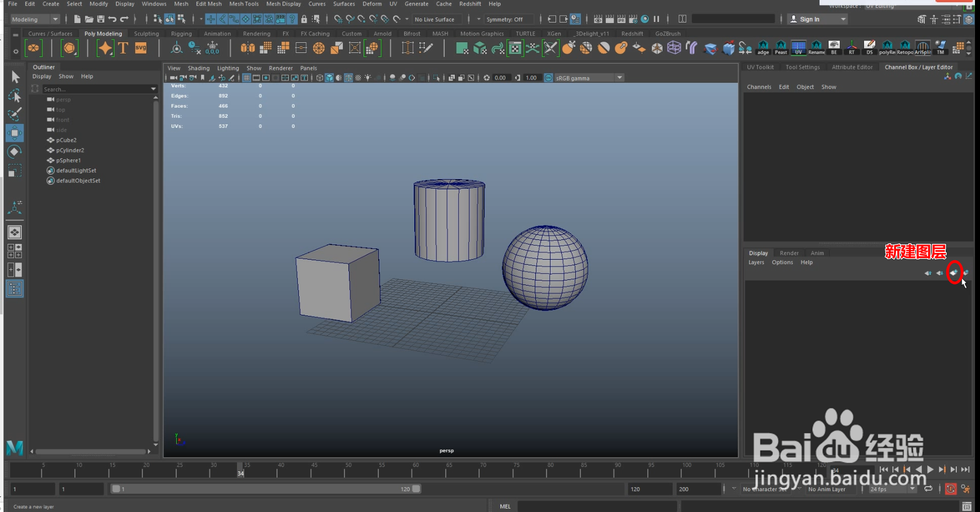Image resolution: width=980 pixels, height=512 pixels.
Task: Toggle color management ON button
Action: [x=548, y=78]
